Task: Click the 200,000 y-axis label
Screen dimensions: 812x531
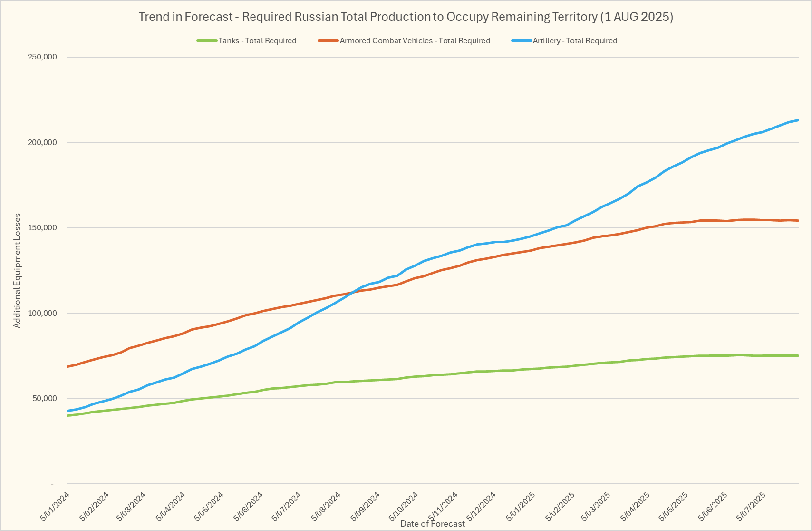Action: point(44,143)
